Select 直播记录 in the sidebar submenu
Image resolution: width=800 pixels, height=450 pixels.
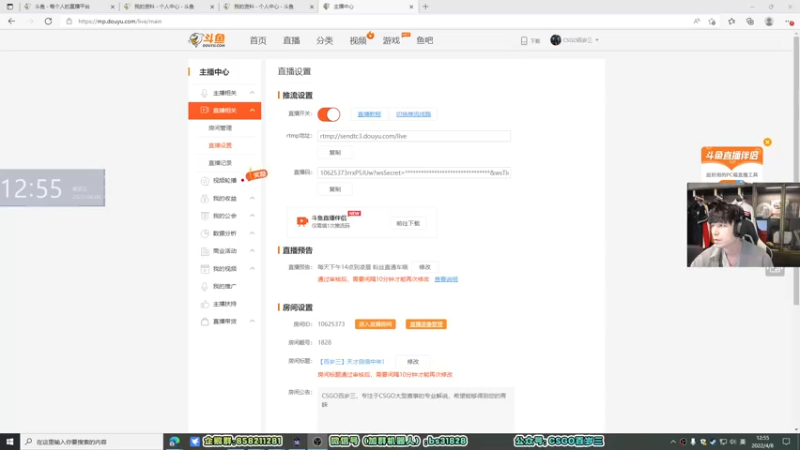click(x=220, y=163)
